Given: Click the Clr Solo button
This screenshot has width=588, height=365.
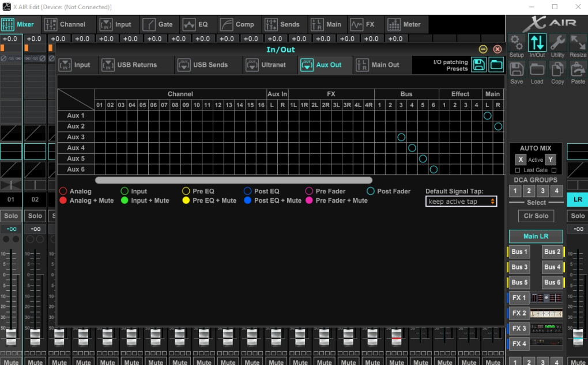Looking at the screenshot, I should pos(536,216).
